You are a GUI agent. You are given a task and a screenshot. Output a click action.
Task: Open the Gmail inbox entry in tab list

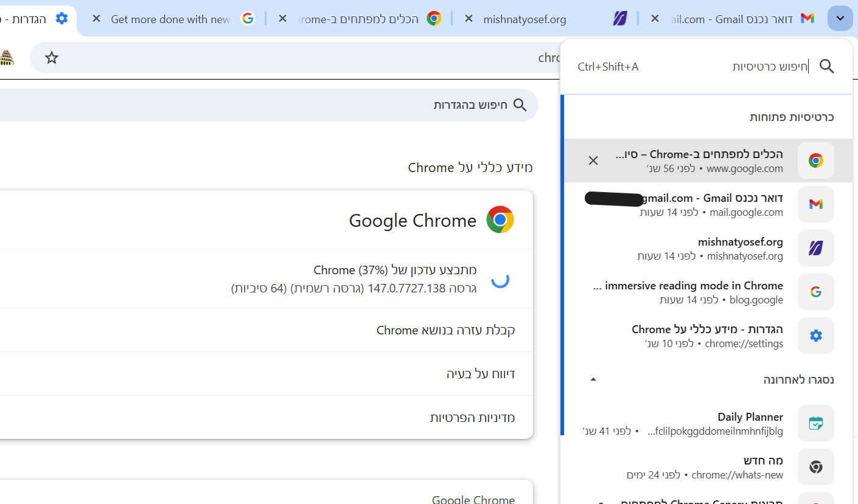pyautogui.click(x=708, y=204)
